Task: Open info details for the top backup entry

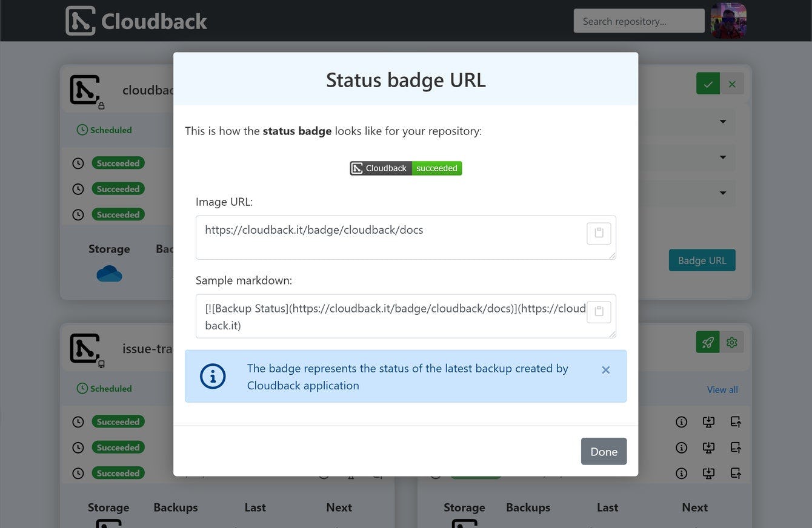Action: [681, 421]
